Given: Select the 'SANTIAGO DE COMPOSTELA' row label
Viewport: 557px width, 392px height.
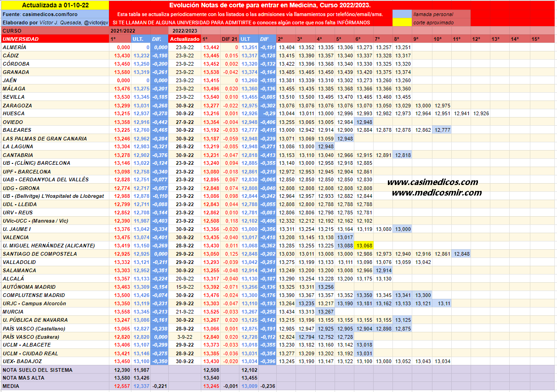Looking at the screenshot, I should click(x=55, y=254).
